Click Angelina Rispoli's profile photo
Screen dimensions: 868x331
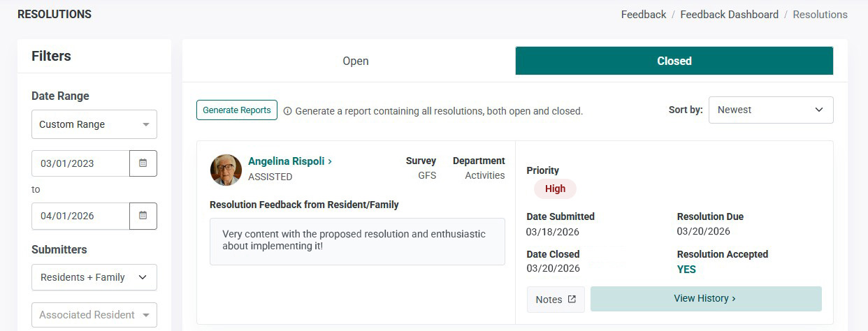coord(226,170)
